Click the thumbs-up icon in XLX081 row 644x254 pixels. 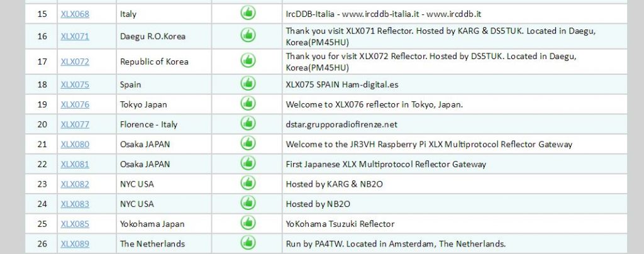tap(248, 163)
